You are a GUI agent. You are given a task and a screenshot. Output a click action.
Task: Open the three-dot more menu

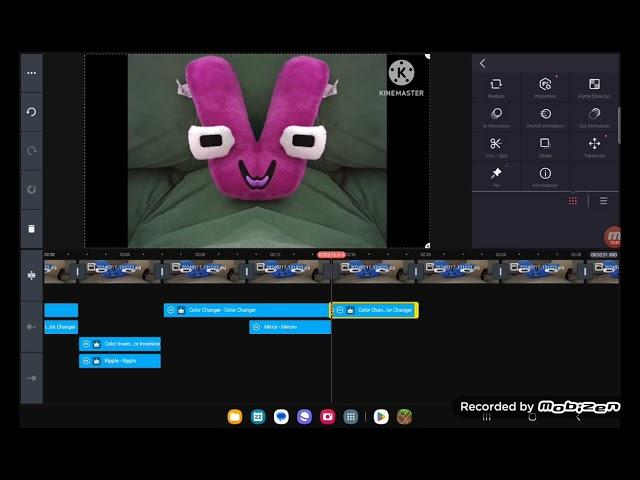click(x=31, y=73)
